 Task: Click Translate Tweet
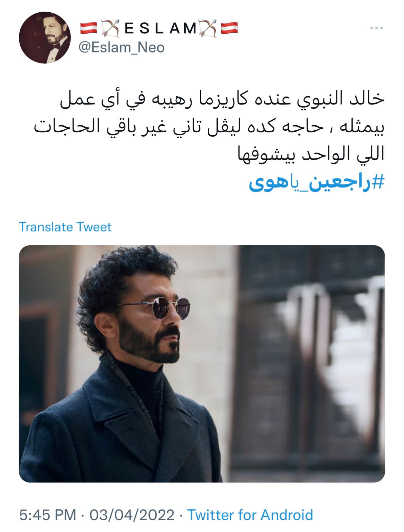[65, 227]
